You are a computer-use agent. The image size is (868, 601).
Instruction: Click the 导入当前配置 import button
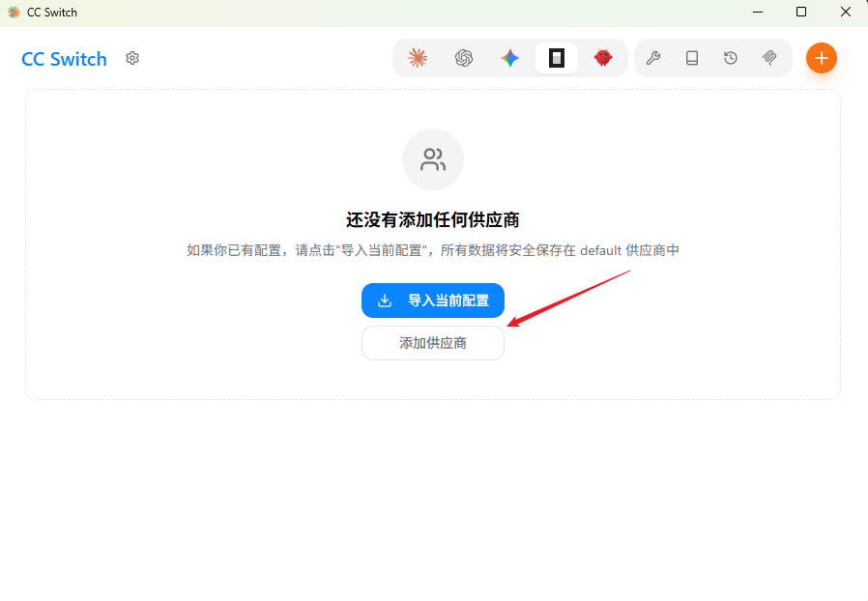[x=432, y=300]
